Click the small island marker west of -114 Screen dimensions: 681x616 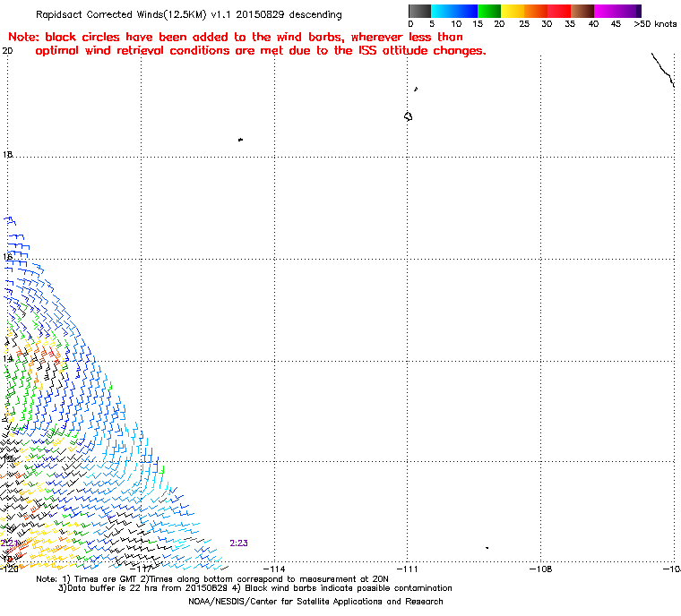tap(241, 140)
